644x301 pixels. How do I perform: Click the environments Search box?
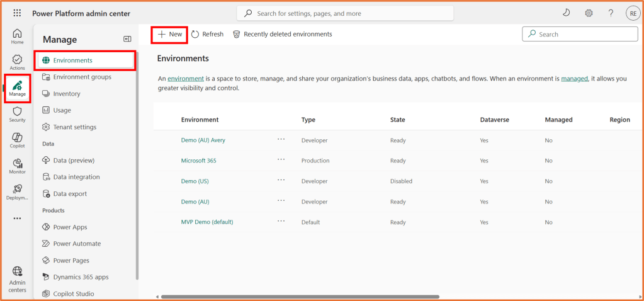click(580, 34)
